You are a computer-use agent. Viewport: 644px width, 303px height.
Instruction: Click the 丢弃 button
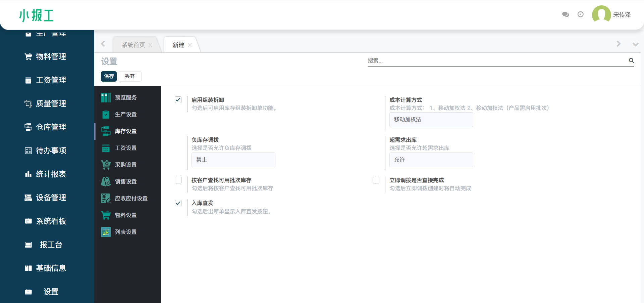[130, 76]
